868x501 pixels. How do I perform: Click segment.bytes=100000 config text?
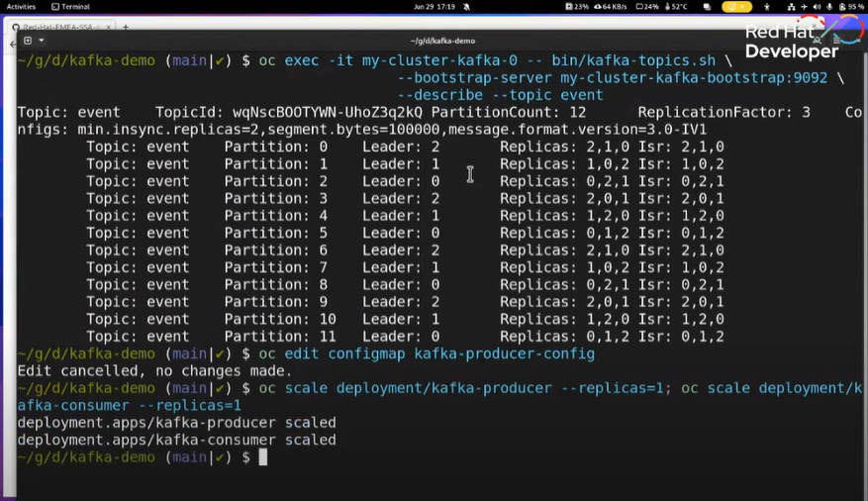tap(353, 130)
